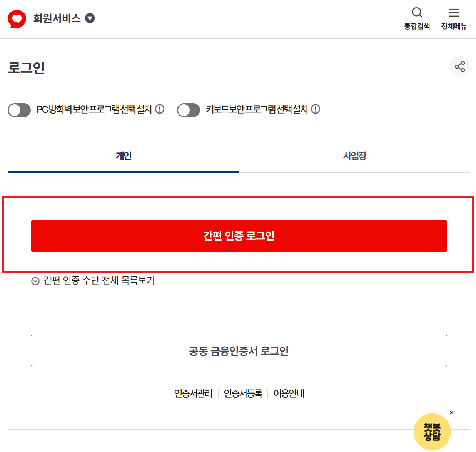
Task: Switch to the 사업장 tab
Action: pyautogui.click(x=354, y=156)
